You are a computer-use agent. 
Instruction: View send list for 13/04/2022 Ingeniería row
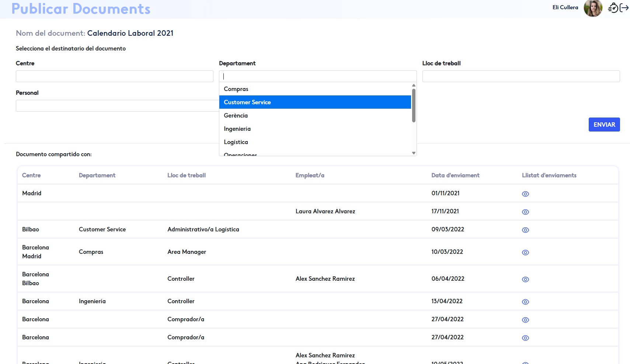coord(525,302)
